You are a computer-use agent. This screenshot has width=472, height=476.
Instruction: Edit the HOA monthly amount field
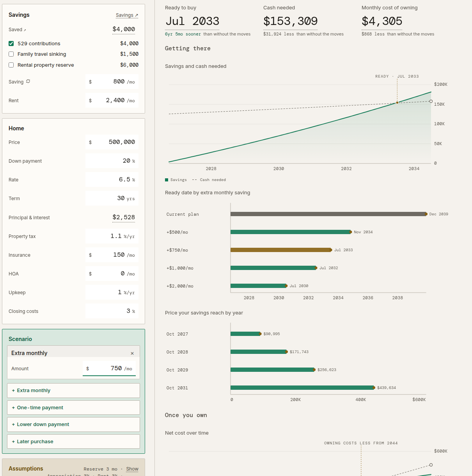tap(112, 274)
